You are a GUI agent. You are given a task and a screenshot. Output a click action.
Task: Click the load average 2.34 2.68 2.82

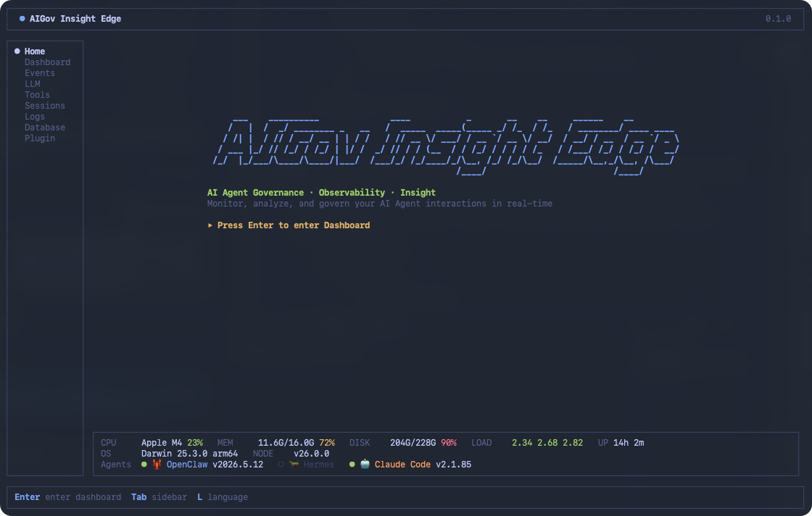(547, 443)
